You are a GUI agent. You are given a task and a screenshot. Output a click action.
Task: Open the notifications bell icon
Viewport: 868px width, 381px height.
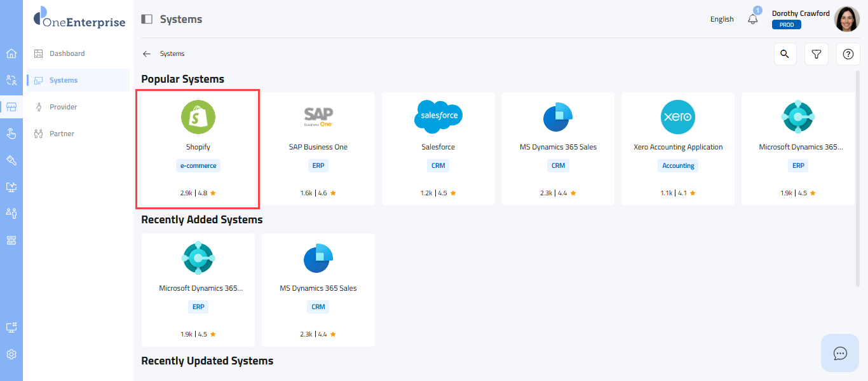[753, 19]
